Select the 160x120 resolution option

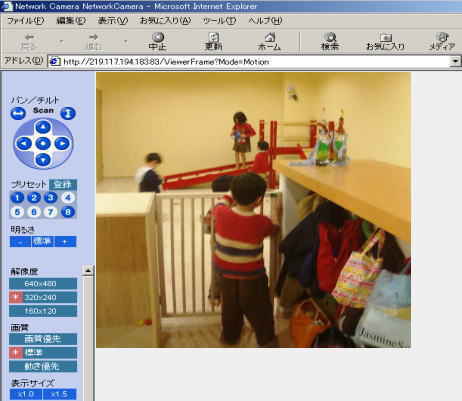coord(43,311)
